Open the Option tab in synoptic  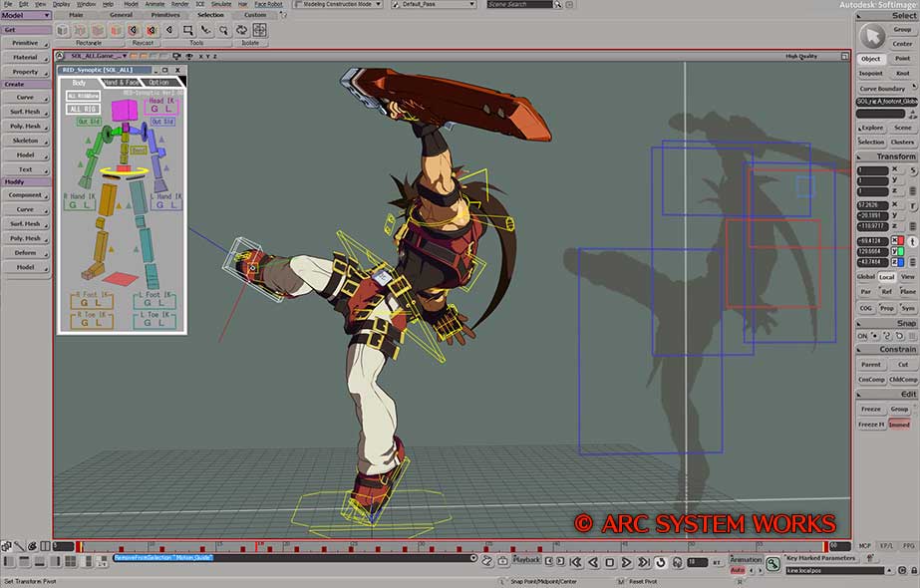pos(159,83)
